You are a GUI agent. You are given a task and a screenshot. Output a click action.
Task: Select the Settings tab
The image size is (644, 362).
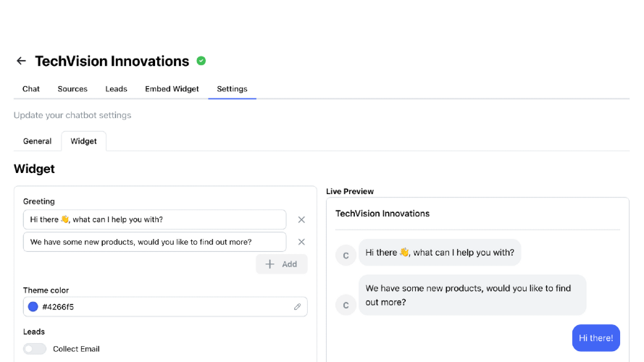click(232, 89)
